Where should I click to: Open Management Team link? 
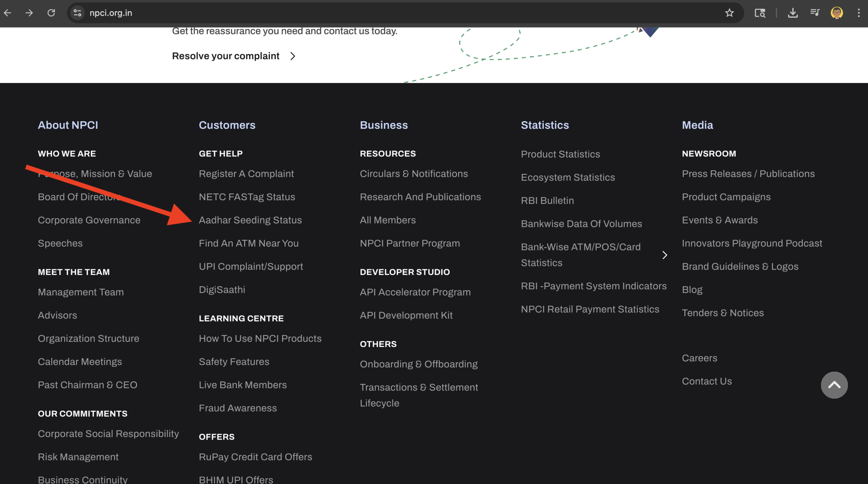tap(81, 292)
